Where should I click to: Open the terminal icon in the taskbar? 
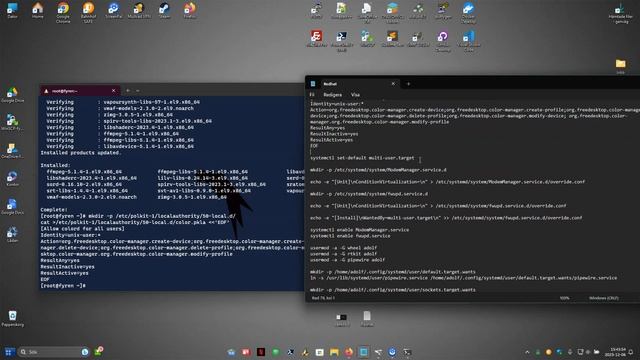tap(407, 352)
